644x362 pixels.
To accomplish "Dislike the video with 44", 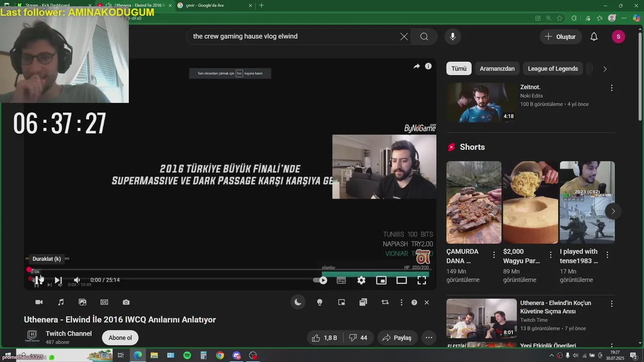I will [358, 338].
